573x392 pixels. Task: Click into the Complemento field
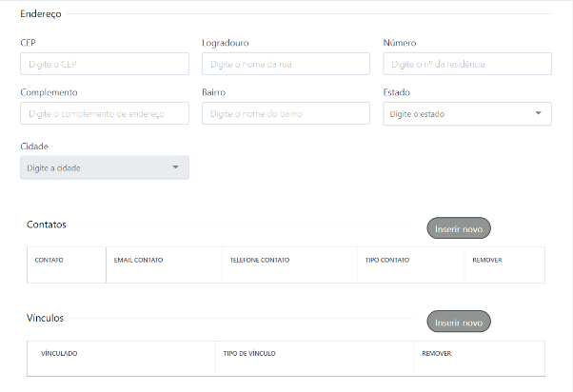104,113
